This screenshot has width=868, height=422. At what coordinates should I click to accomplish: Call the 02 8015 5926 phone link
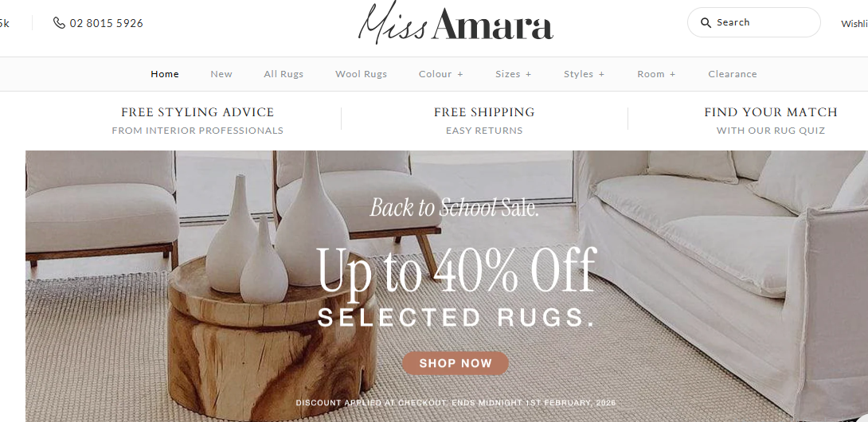click(106, 23)
